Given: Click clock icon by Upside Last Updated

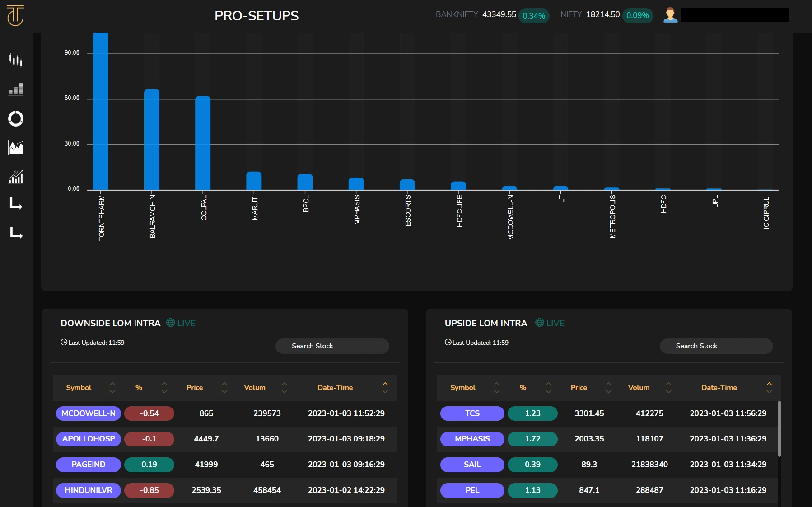Looking at the screenshot, I should pos(448,342).
